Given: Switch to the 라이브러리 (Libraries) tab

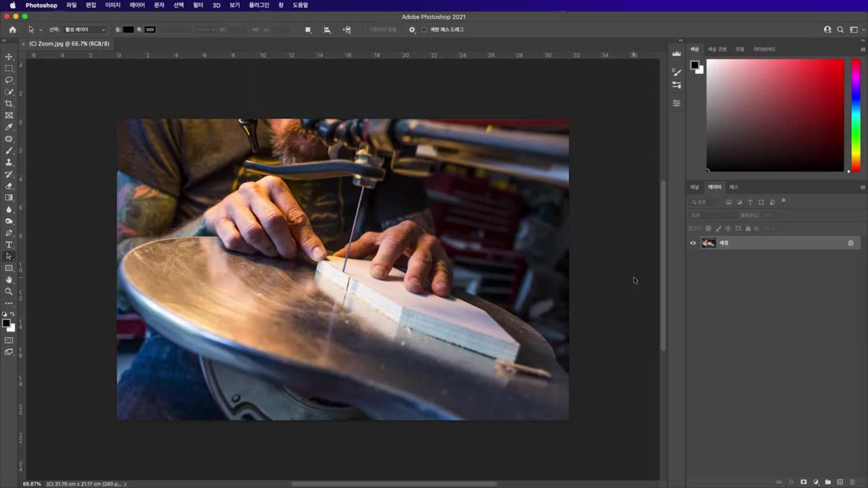Looking at the screenshot, I should click(764, 49).
